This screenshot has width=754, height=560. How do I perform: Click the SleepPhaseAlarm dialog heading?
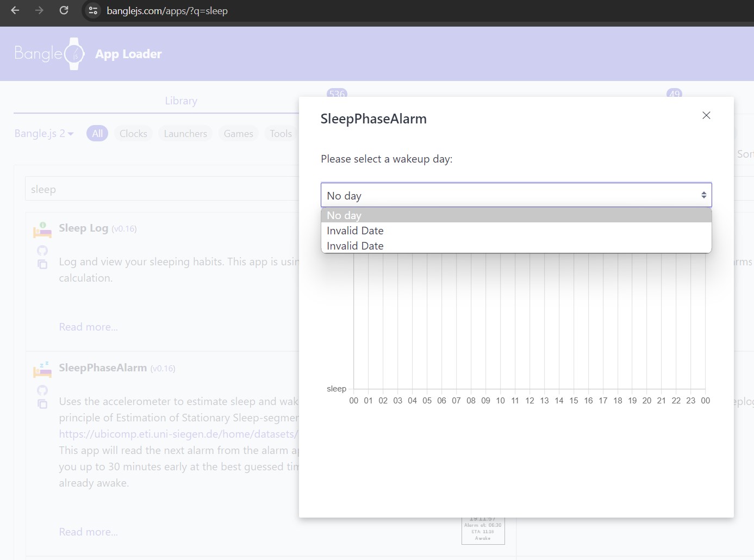373,119
